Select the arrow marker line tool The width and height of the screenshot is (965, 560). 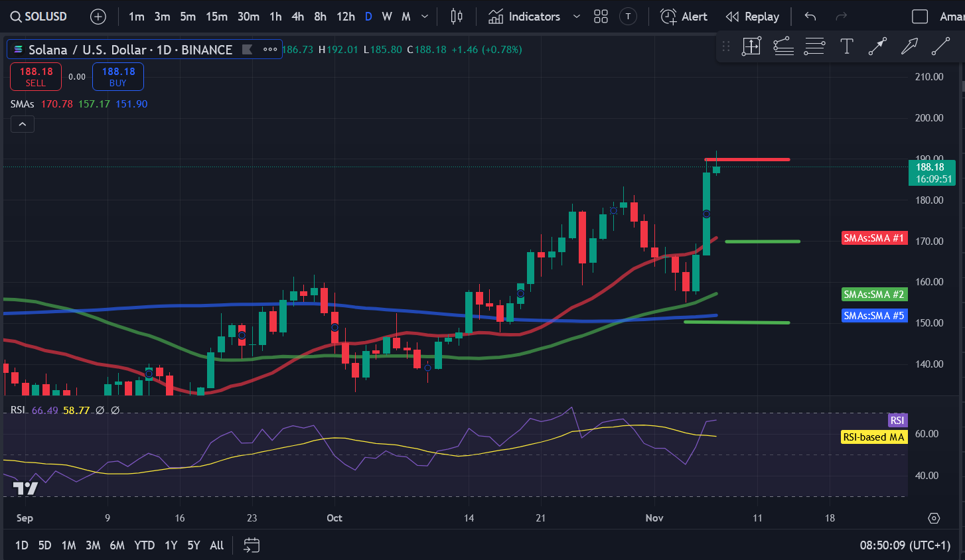click(x=877, y=46)
